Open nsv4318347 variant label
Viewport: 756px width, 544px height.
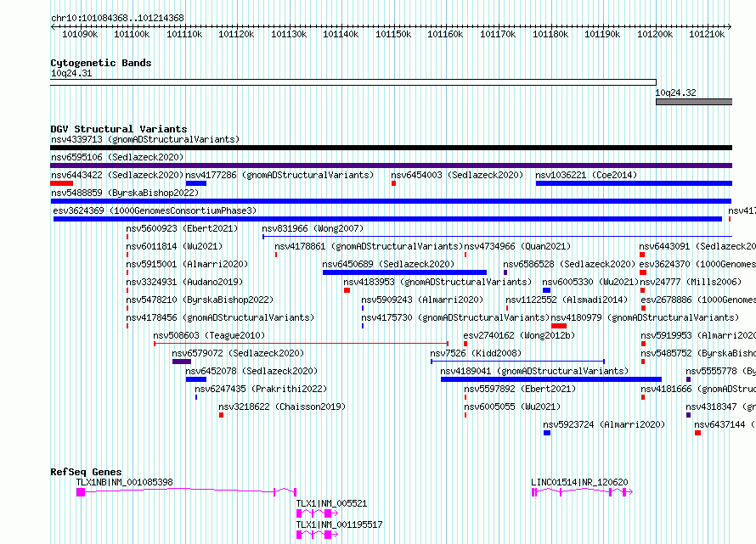pyautogui.click(x=721, y=407)
